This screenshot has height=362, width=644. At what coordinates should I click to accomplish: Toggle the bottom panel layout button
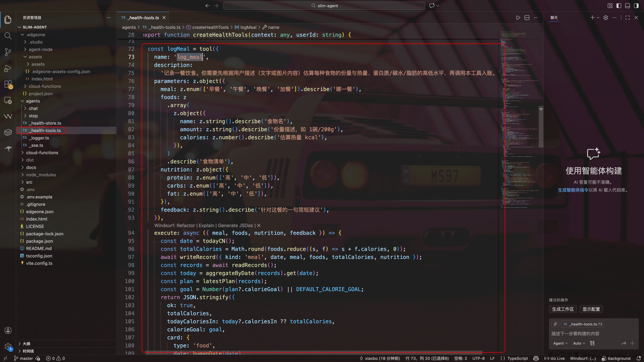[628, 6]
